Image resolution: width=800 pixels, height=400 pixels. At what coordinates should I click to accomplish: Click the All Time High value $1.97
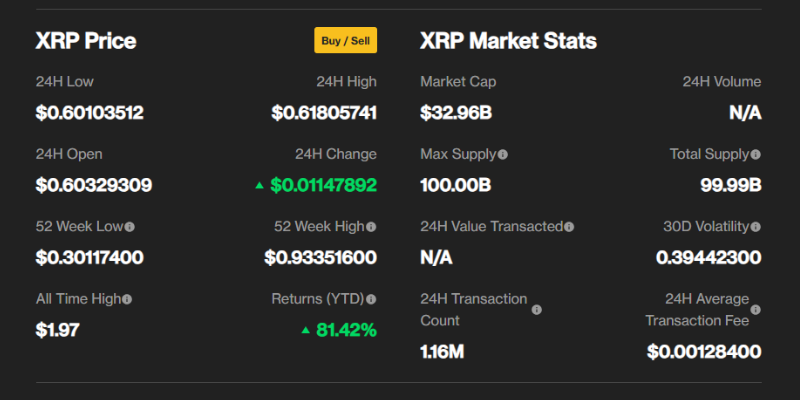coord(58,329)
